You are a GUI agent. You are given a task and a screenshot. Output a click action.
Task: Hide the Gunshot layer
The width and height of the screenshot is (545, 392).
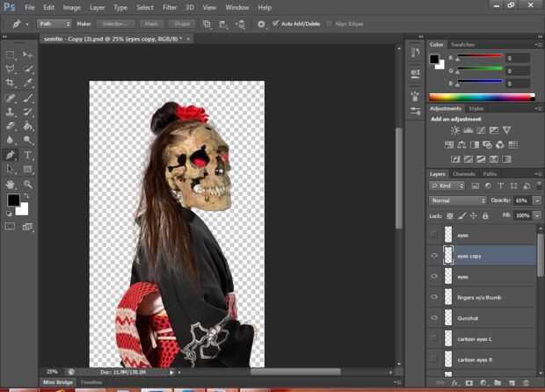[x=434, y=317]
